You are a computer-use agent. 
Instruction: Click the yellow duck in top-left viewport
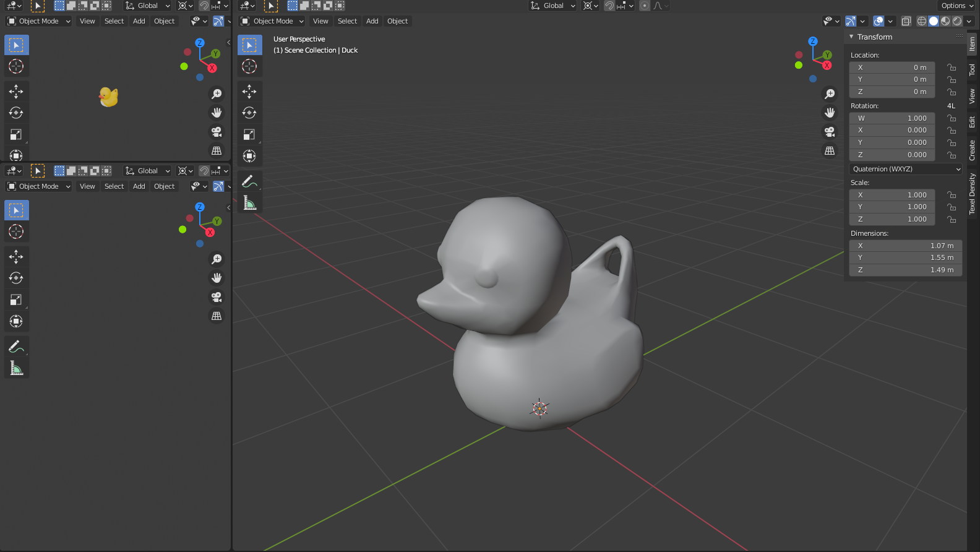108,97
